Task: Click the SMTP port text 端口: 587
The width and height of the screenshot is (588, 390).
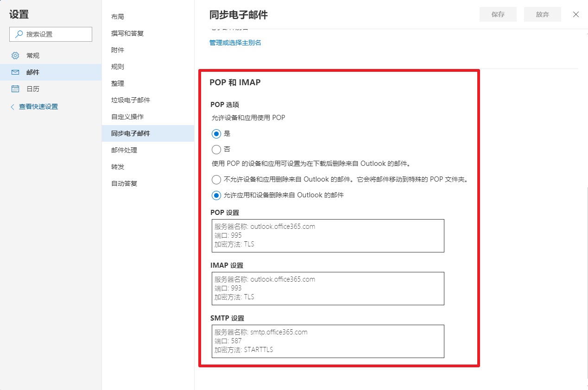Action: tap(228, 341)
